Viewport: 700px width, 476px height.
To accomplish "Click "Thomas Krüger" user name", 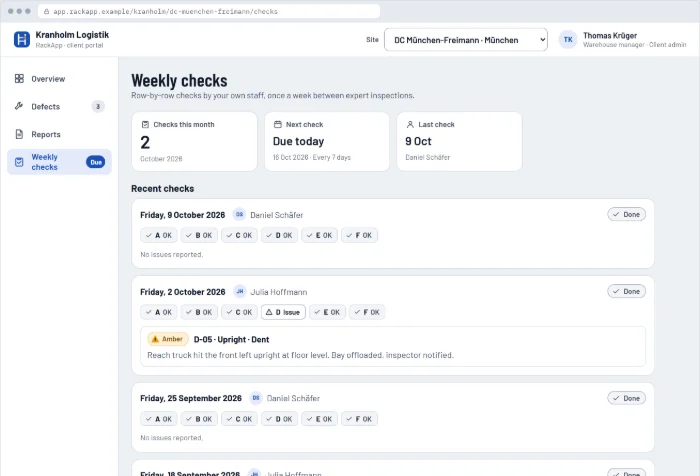I will 610,35.
